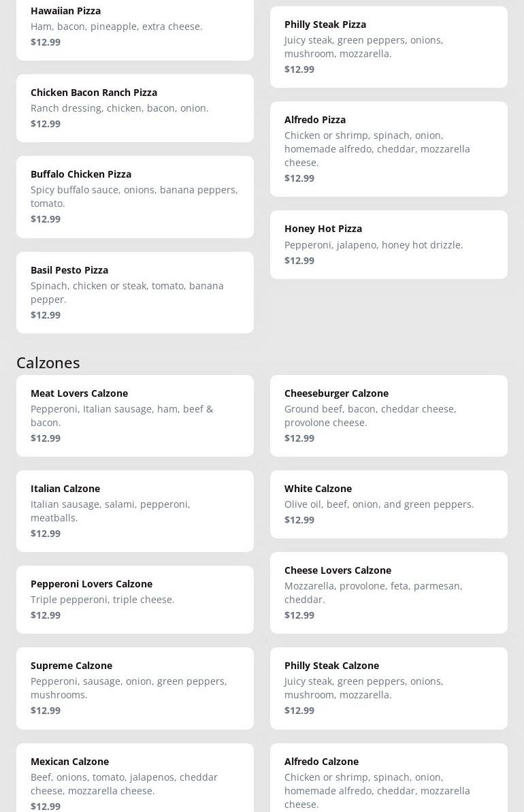Open the Supreme Calzone menu item
524x812 pixels.
[135, 688]
